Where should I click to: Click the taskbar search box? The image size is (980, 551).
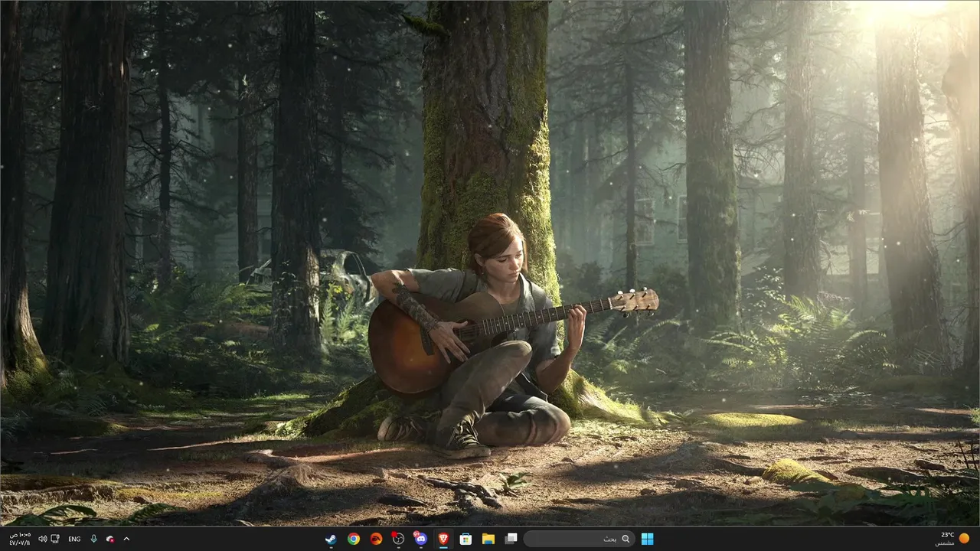tap(580, 539)
